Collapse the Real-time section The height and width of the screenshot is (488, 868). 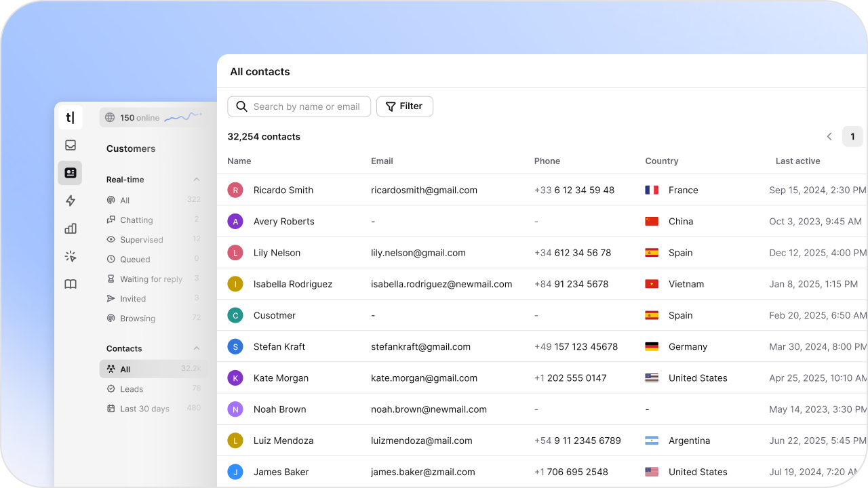point(196,179)
